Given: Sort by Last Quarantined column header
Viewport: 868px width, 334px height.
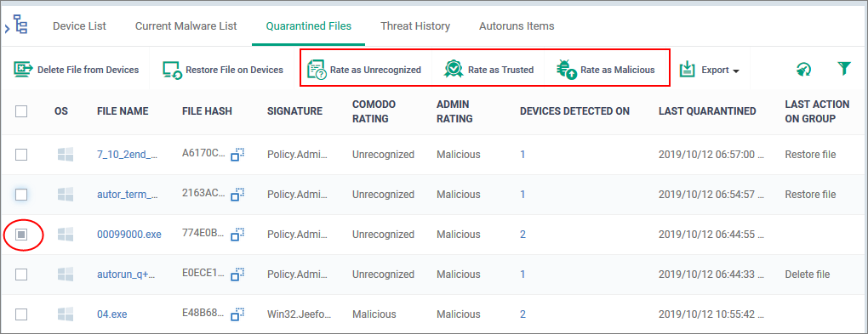Looking at the screenshot, I should (707, 111).
